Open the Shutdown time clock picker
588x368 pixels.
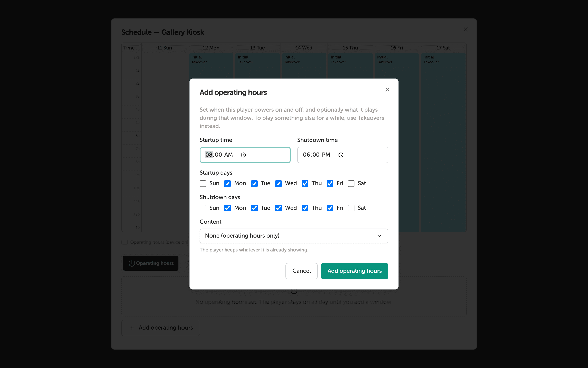(x=341, y=155)
